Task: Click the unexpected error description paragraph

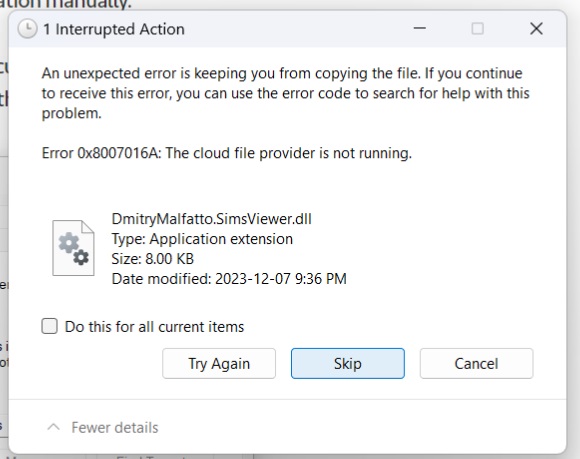Action: pyautogui.click(x=286, y=93)
